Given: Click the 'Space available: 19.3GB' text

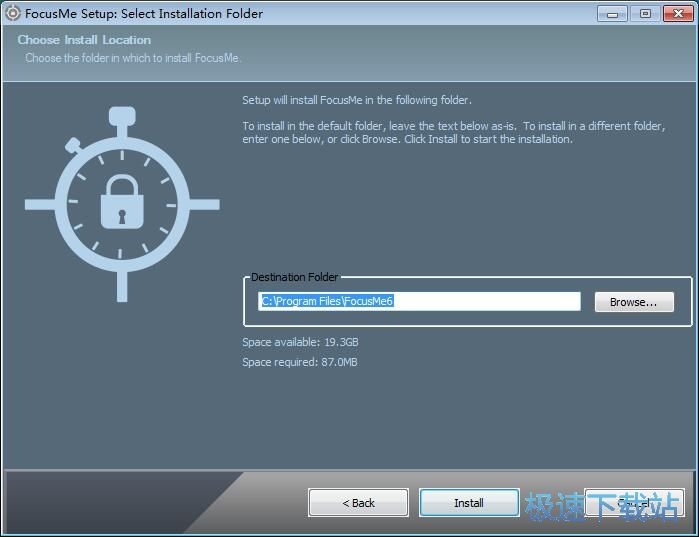Looking at the screenshot, I should tap(300, 342).
